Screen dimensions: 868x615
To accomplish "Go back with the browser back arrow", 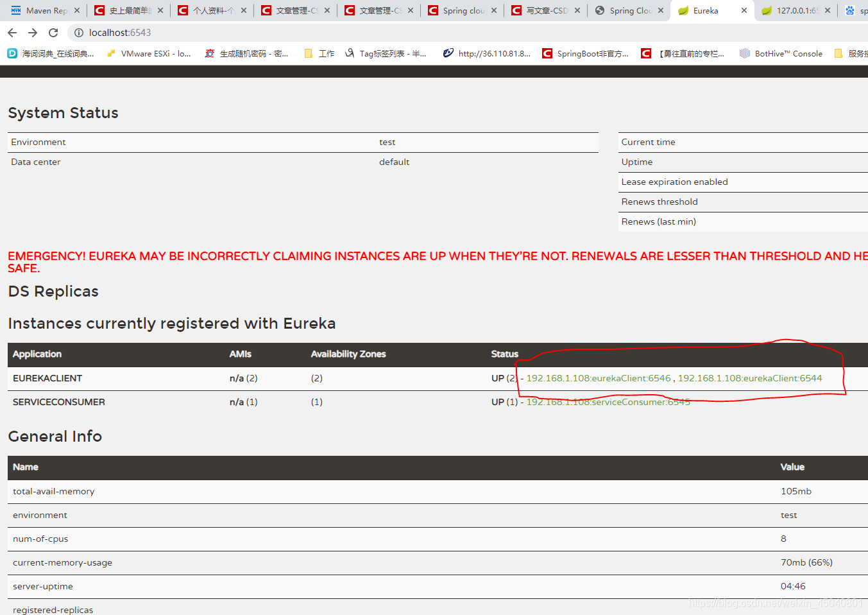I will (x=12, y=33).
